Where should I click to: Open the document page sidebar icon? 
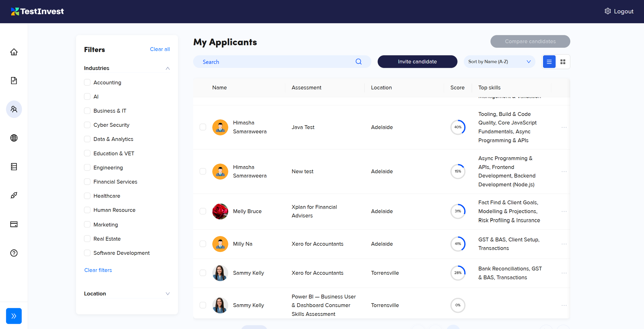pyautogui.click(x=14, y=81)
